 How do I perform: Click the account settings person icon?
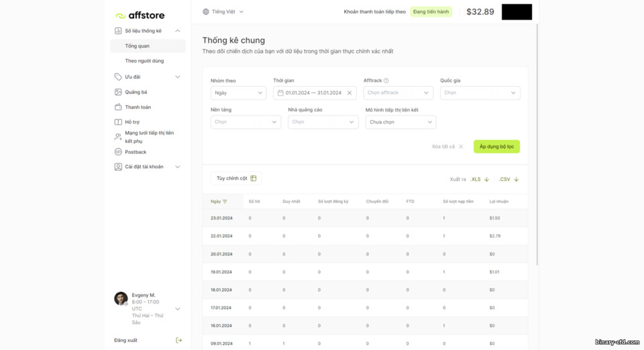pos(118,167)
